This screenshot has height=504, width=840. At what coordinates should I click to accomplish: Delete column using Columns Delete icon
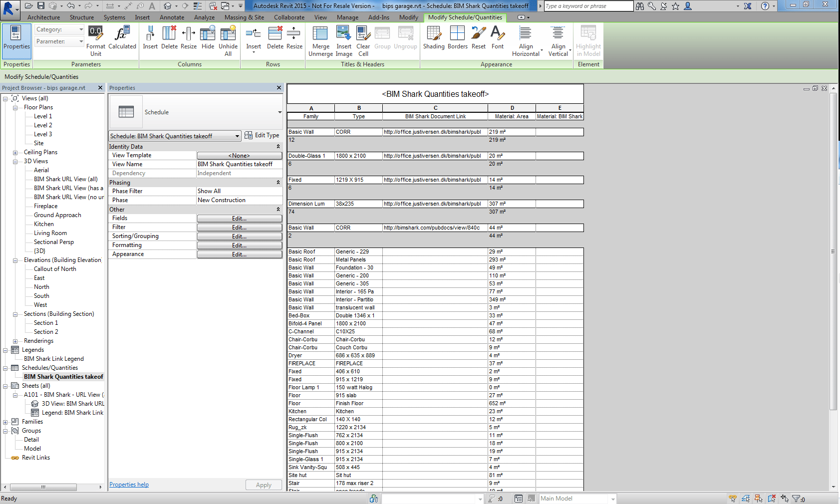click(169, 38)
